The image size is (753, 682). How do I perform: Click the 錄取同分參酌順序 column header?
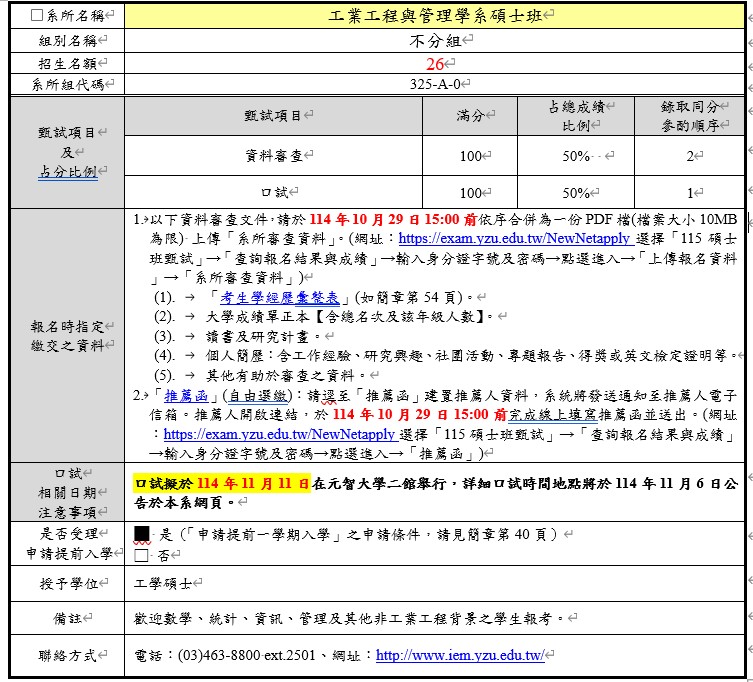(689, 116)
